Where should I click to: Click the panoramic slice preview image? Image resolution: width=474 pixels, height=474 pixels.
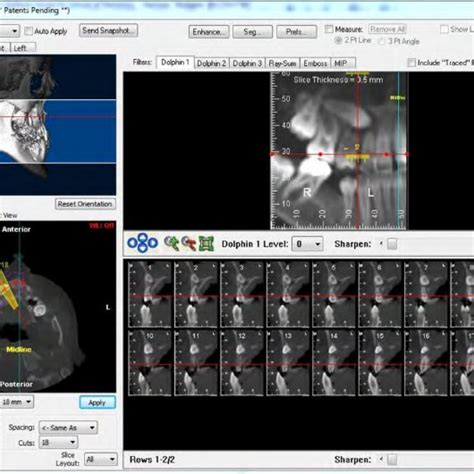tap(339, 150)
